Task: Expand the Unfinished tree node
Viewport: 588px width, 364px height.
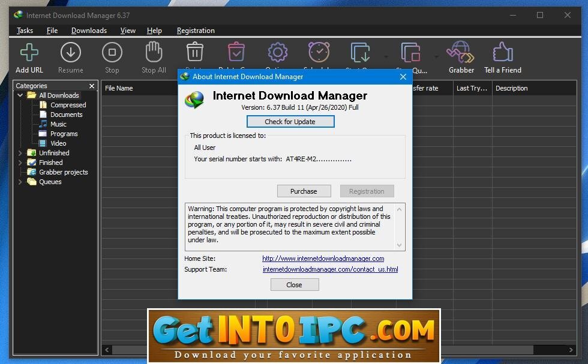Action: (x=20, y=153)
